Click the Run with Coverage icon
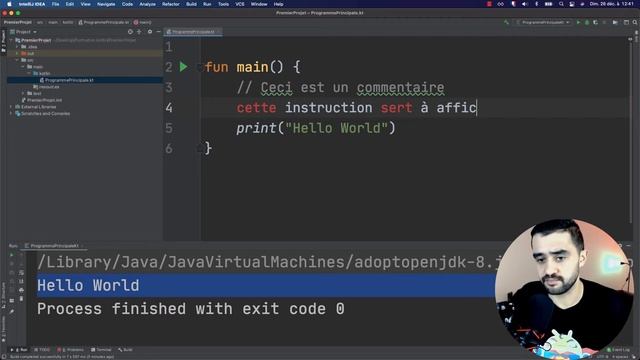640x360 pixels. 595,22
